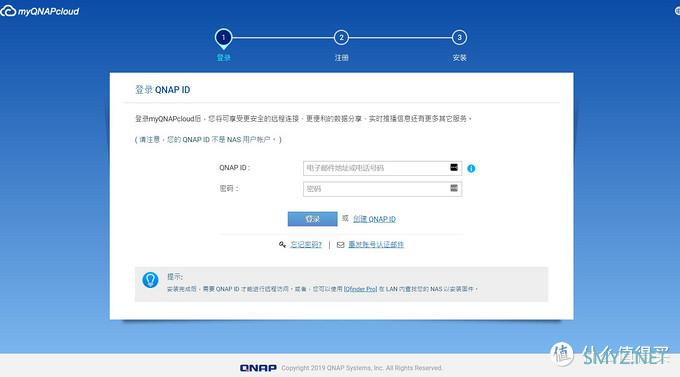Viewport: 680px width, 377px height.
Task: Click the '提示:' tip heading
Action: point(175,277)
